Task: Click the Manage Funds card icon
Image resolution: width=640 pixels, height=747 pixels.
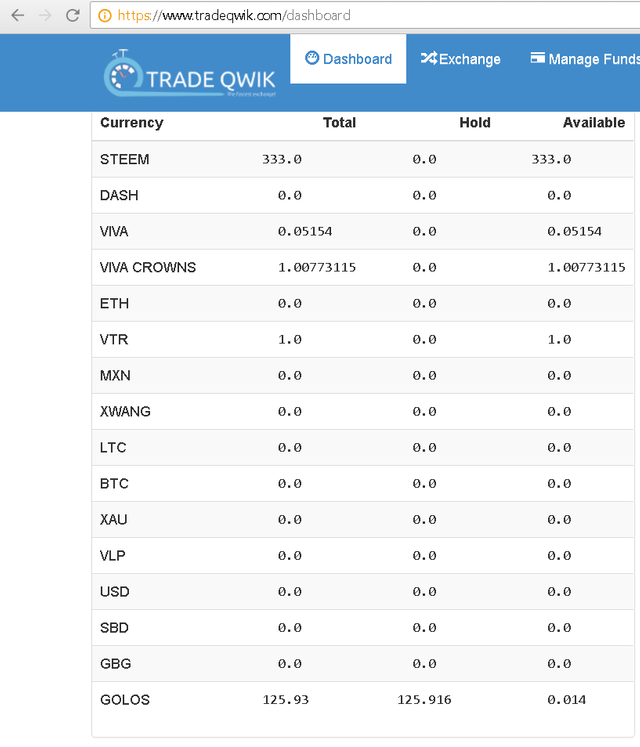Action: (538, 58)
